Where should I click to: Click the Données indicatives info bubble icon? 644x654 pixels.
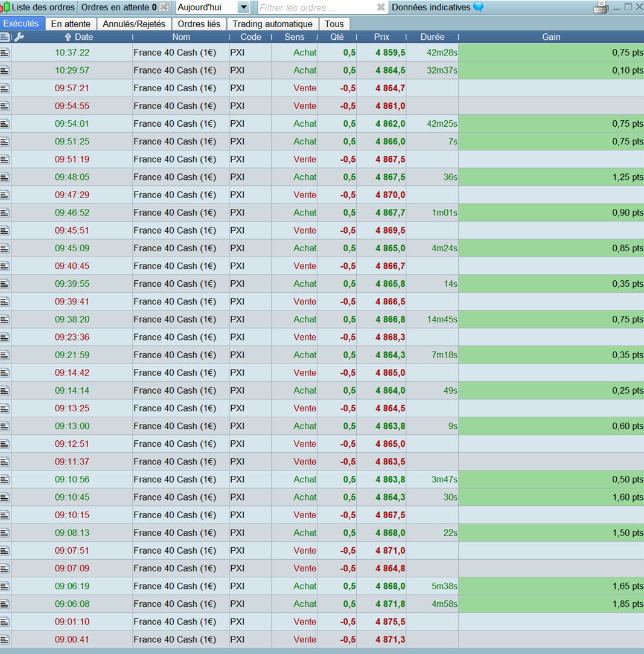point(479,7)
